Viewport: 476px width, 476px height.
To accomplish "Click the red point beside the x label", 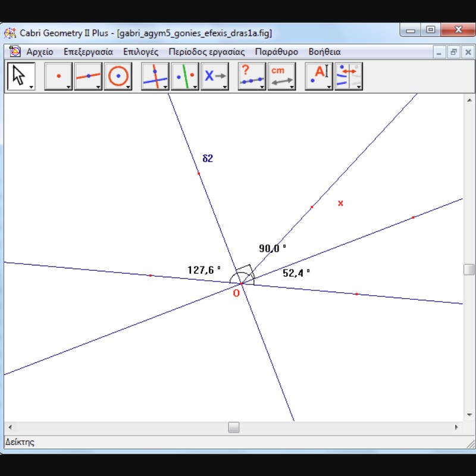I will pos(312,207).
